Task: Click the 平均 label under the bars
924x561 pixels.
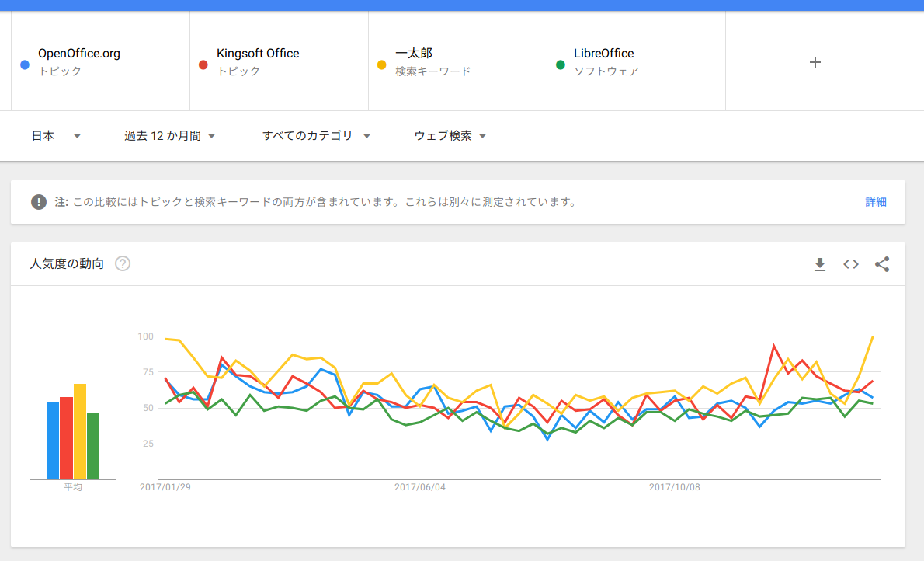Action: point(73,487)
